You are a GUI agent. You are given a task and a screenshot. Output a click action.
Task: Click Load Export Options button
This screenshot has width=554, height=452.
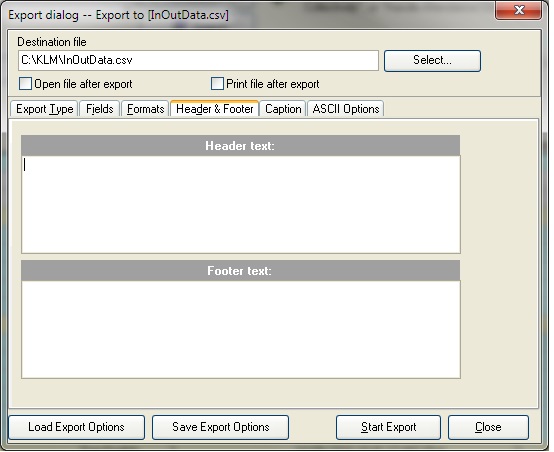(77, 427)
